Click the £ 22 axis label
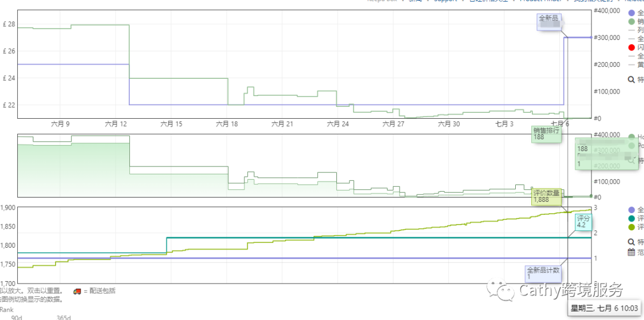 [x=8, y=105]
